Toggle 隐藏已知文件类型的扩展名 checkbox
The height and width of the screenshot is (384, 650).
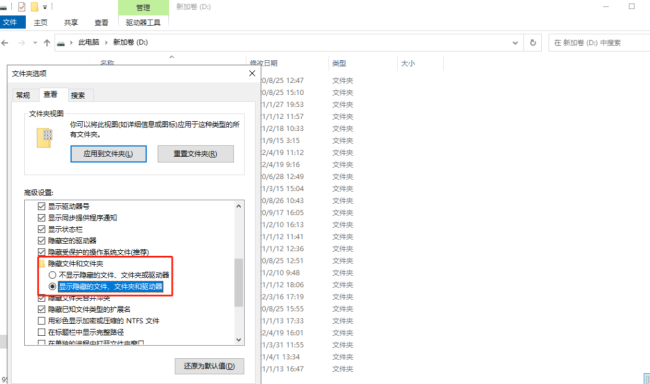(x=41, y=309)
